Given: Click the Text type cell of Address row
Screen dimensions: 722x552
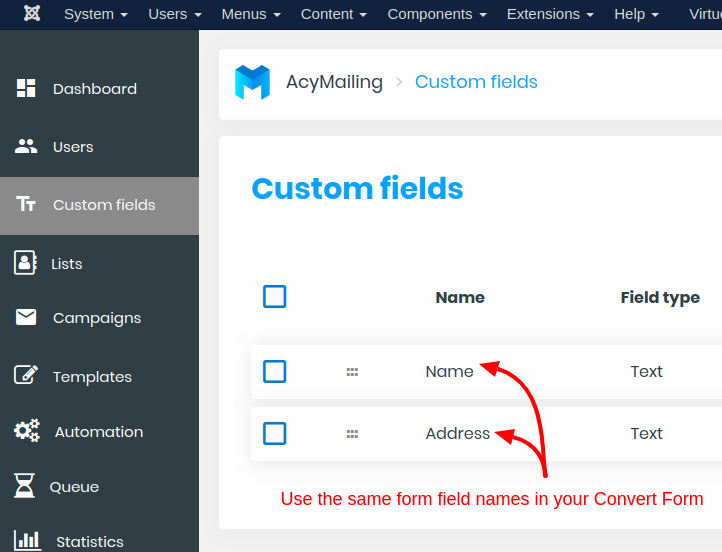Looking at the screenshot, I should point(646,434).
